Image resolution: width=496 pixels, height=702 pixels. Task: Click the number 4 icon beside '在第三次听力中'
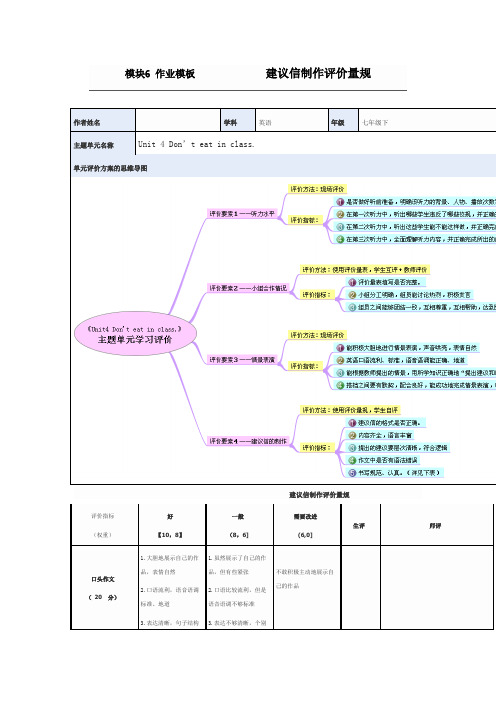point(340,240)
